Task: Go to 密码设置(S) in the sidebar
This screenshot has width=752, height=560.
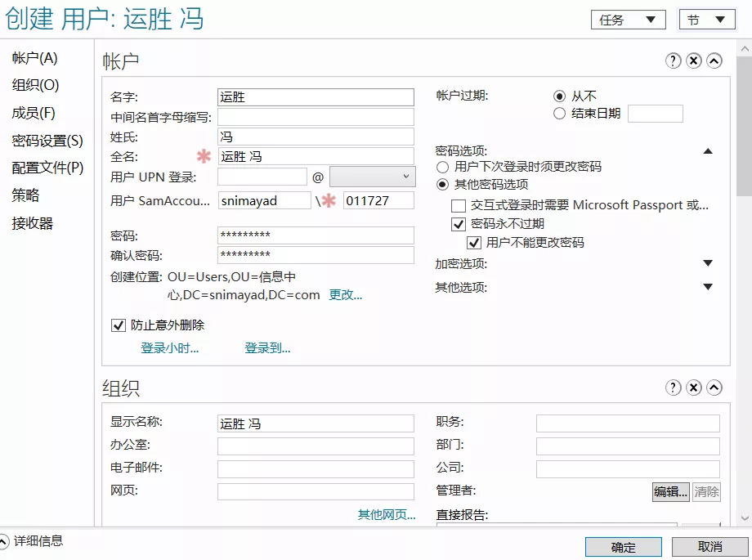Action: click(x=47, y=141)
